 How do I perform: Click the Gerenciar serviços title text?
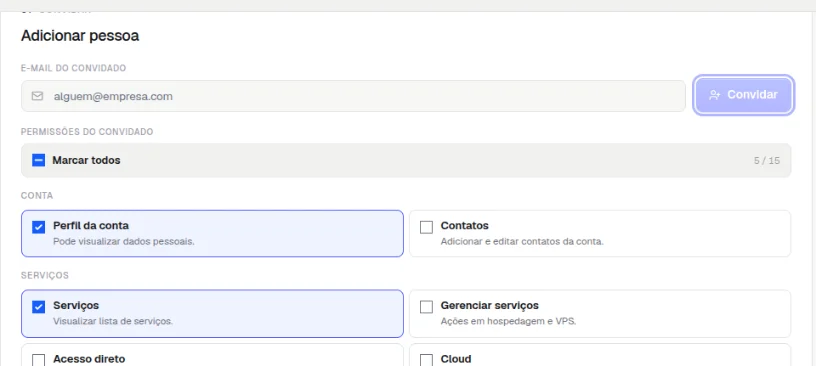click(490, 305)
